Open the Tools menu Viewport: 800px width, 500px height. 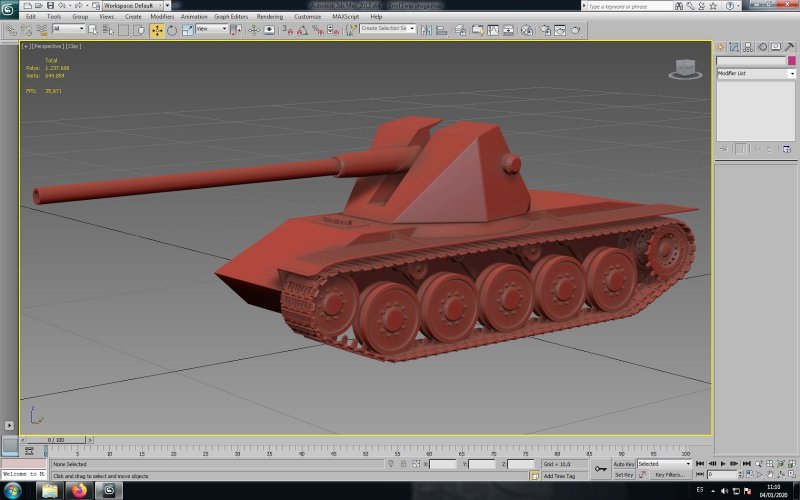tap(54, 16)
